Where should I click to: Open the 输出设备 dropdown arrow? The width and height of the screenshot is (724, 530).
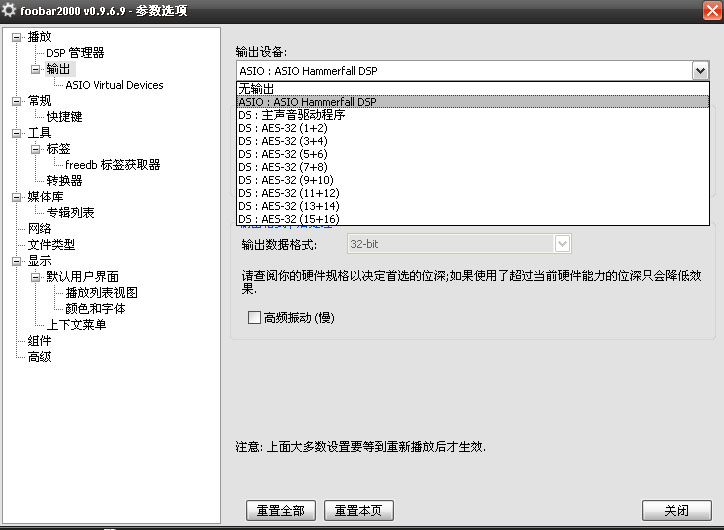click(700, 71)
